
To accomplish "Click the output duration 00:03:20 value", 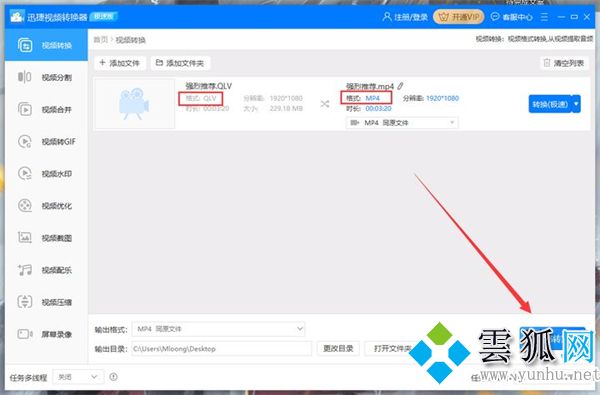I will coord(378,109).
